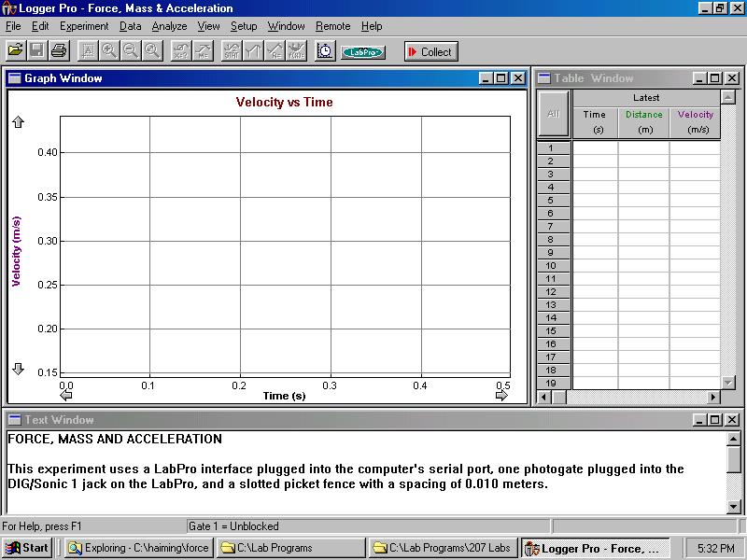Click the LabPro interface button
747x560 pixels.
tap(363, 52)
